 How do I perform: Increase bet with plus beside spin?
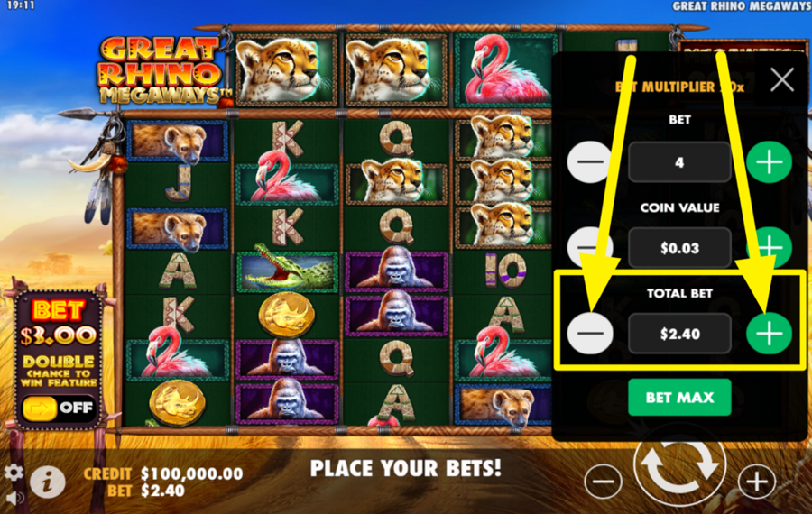coord(757,482)
